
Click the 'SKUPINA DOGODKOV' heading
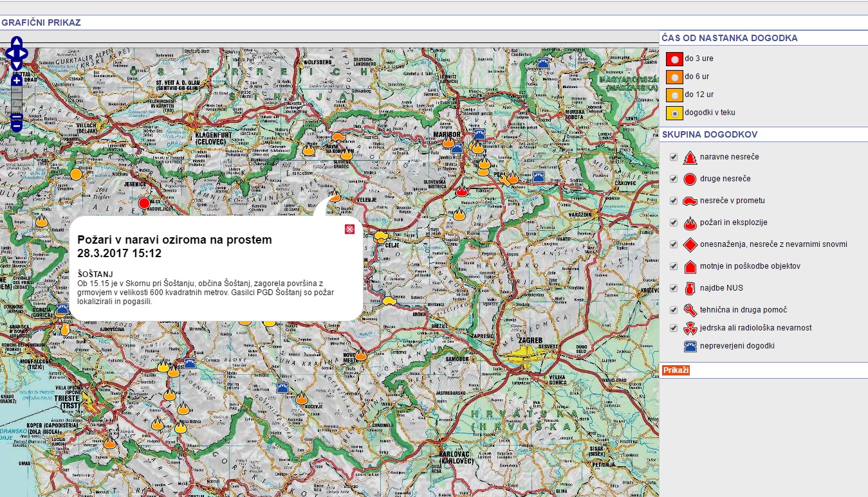(710, 134)
